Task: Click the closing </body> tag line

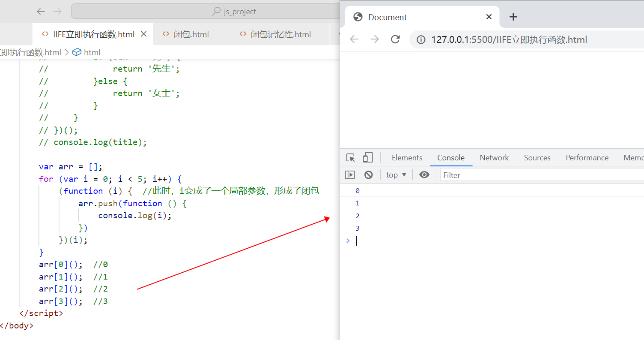Action: coord(16,326)
